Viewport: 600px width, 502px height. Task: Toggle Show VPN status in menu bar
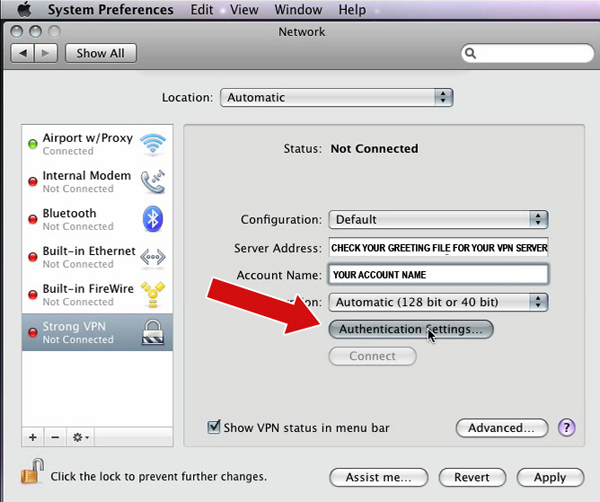pyautogui.click(x=214, y=428)
